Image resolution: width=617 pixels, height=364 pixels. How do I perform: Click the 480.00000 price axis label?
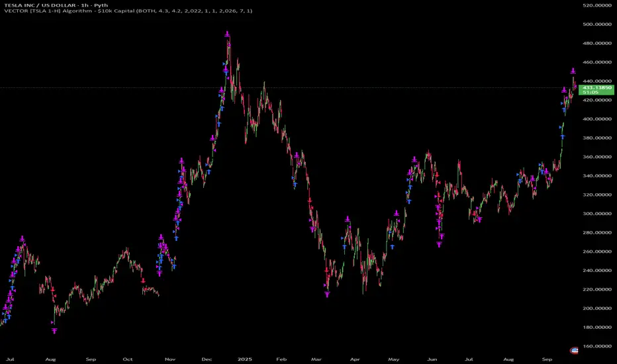597,43
